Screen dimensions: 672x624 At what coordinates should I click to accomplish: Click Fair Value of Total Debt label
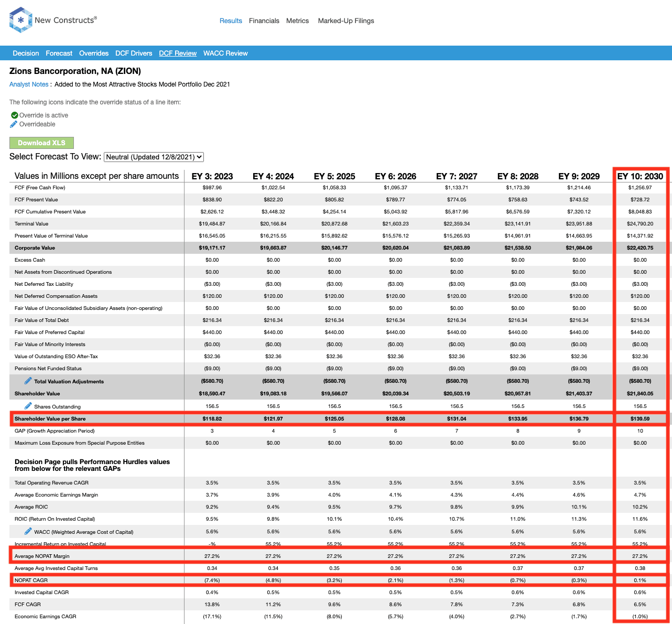42,320
